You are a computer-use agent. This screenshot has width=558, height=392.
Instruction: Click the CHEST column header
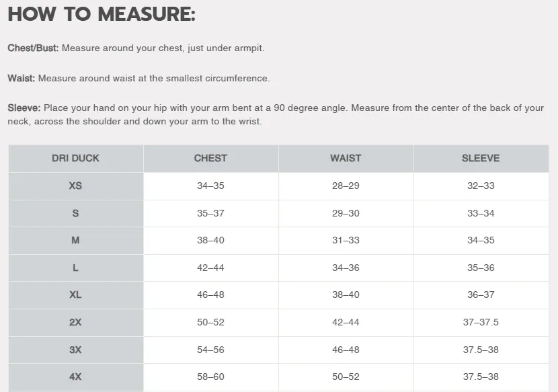[x=210, y=158]
